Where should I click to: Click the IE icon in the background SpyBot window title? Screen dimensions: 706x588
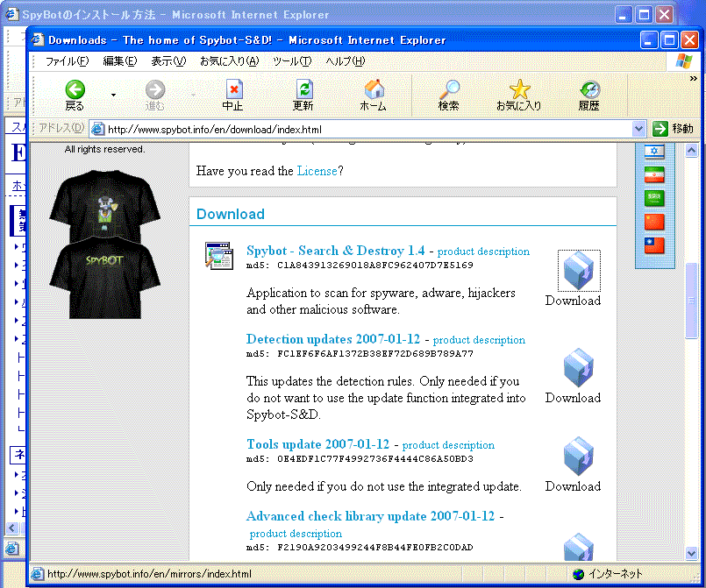tap(11, 14)
